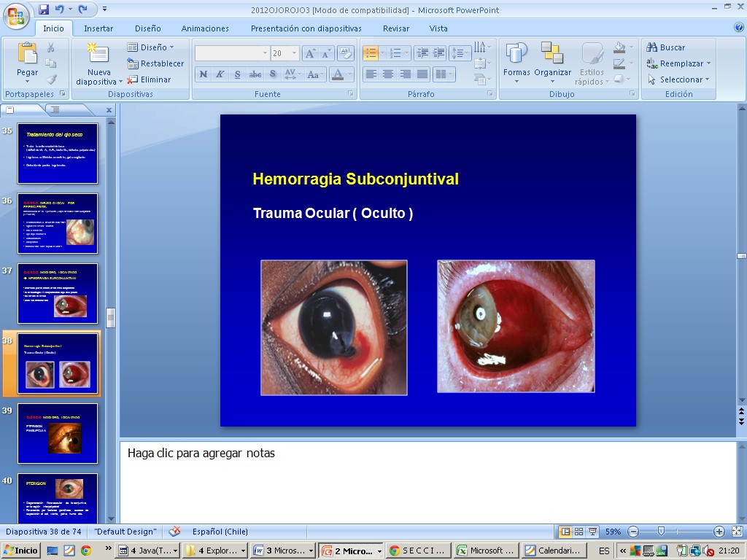
Task: Open the Diseño layout dropdown
Action: (152, 47)
